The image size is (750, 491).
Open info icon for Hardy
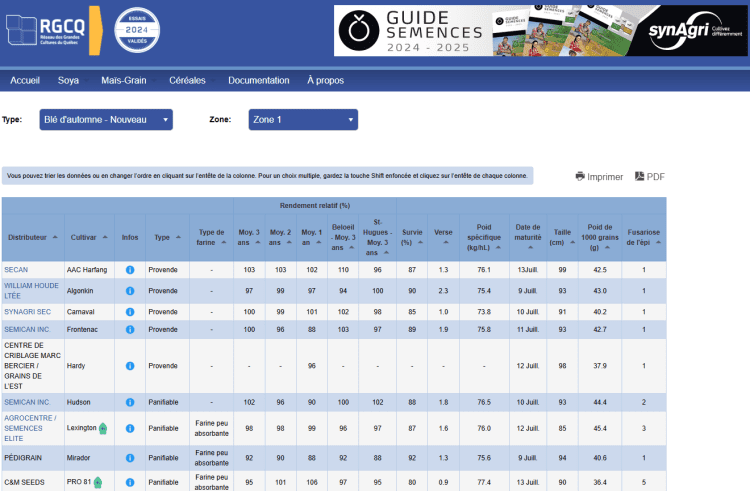(x=130, y=366)
